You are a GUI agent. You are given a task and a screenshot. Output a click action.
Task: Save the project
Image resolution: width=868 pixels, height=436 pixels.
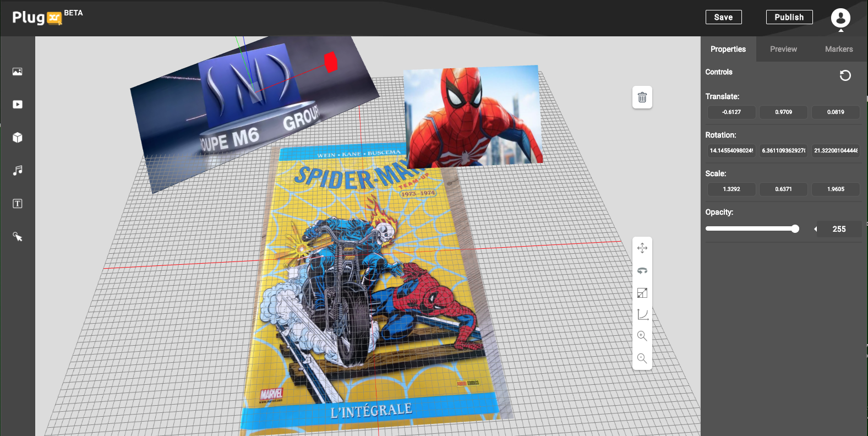(723, 17)
